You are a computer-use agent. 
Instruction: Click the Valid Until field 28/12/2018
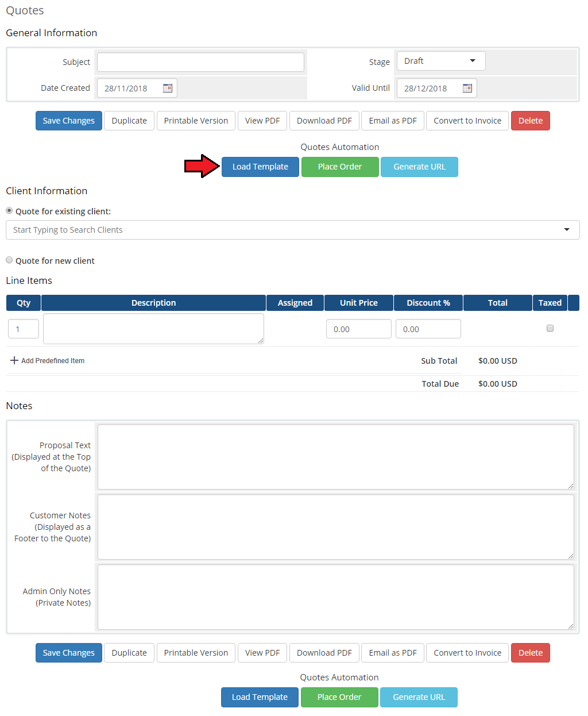[x=437, y=88]
